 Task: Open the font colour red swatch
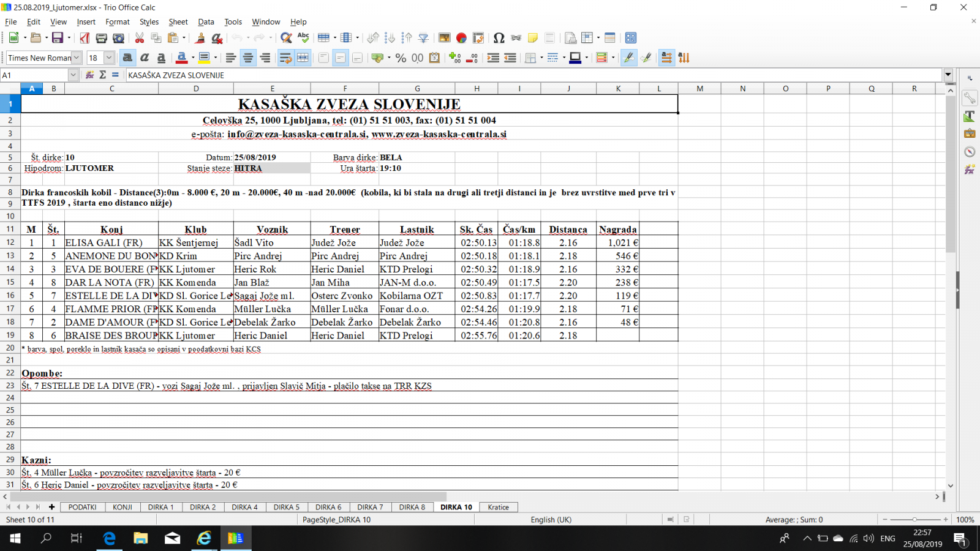182,58
